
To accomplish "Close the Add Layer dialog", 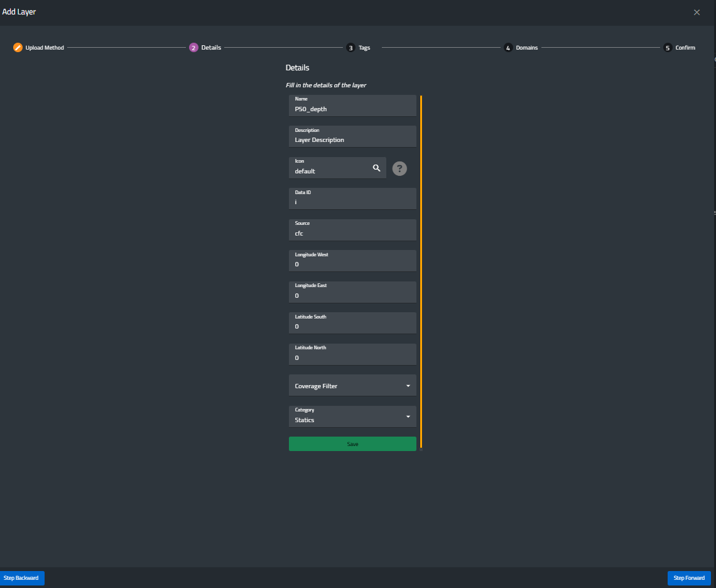I will 697,13.
